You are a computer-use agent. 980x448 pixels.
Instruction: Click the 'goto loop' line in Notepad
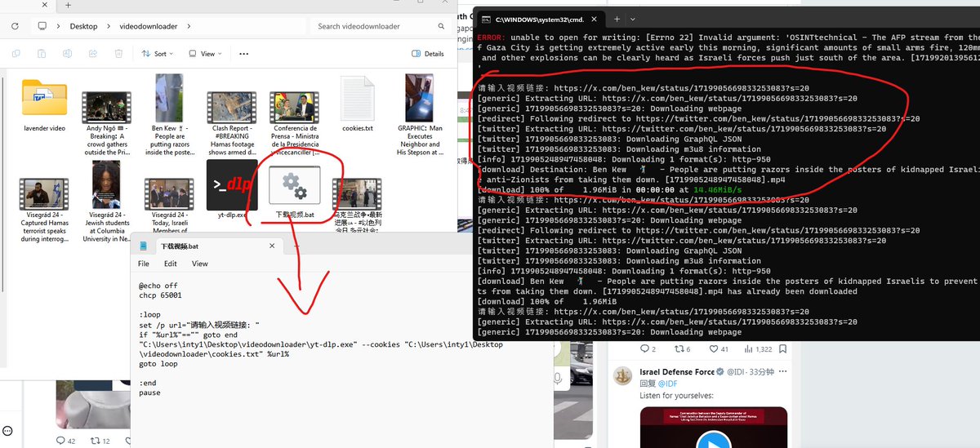click(158, 364)
